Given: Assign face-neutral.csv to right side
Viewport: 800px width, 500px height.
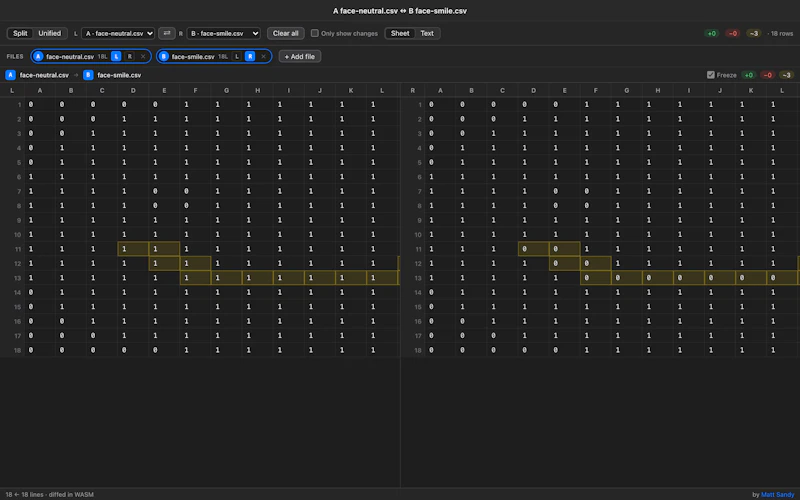Looking at the screenshot, I should pyautogui.click(x=130, y=56).
